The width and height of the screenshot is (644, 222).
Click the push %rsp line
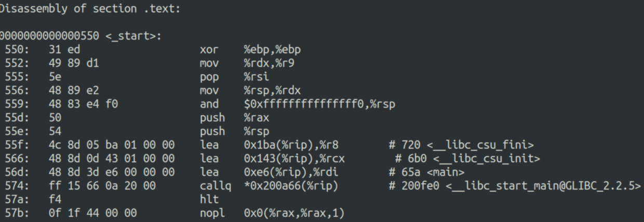click(132, 131)
